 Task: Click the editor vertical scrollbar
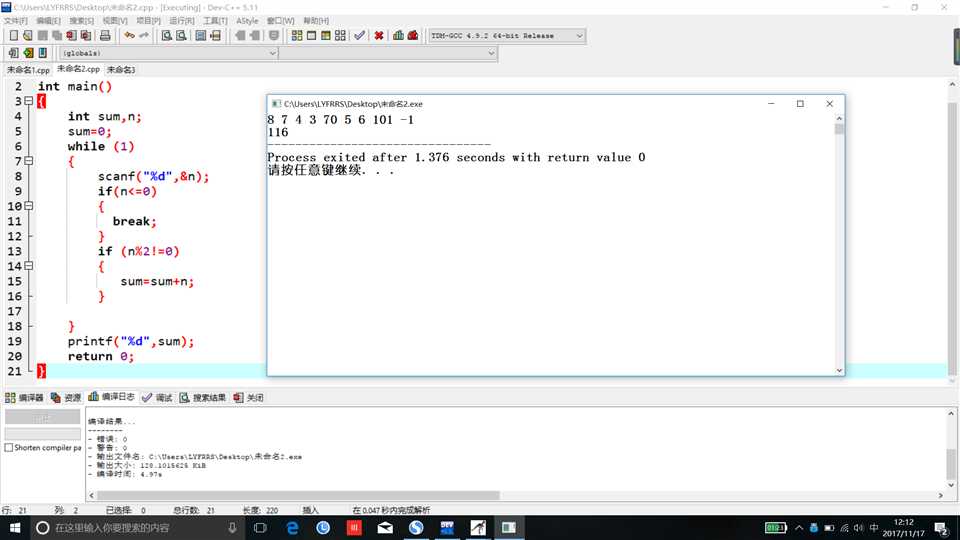952,233
